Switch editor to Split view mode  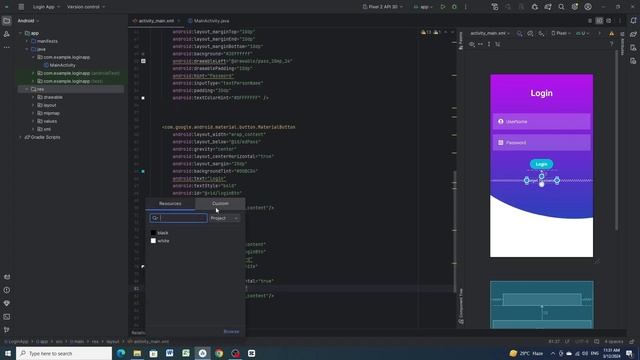coord(599,20)
